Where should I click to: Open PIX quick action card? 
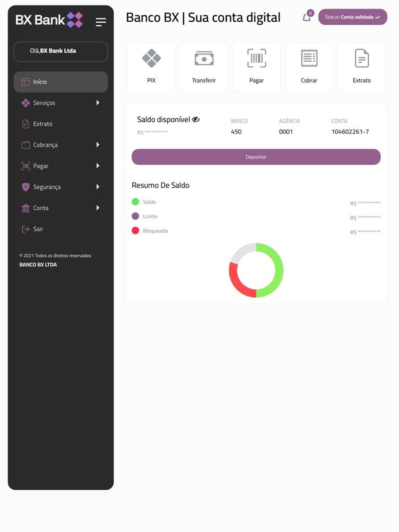point(151,67)
